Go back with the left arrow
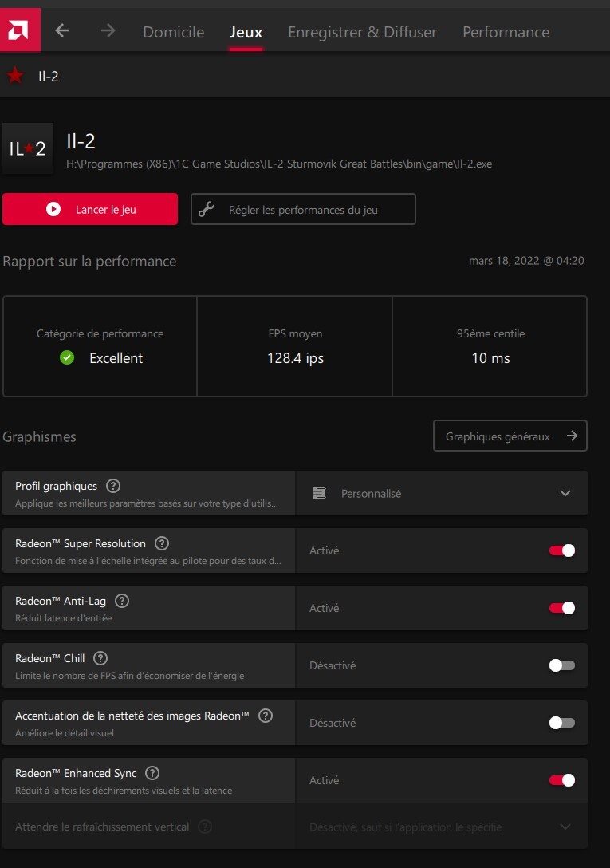610x868 pixels. pos(62,31)
